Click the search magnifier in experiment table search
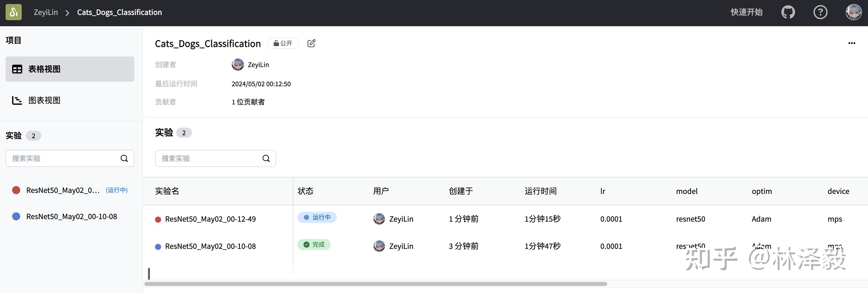Screen dimensions: 868x293 (x=266, y=158)
